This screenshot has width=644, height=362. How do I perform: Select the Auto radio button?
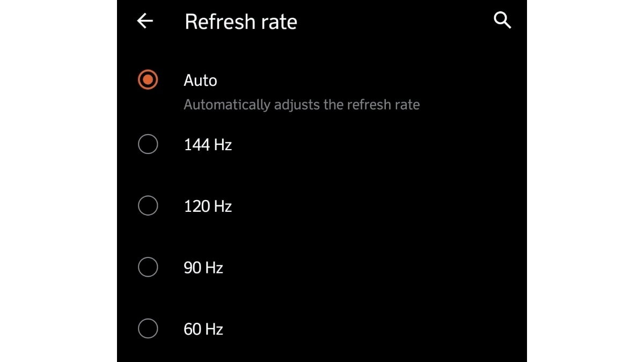(x=148, y=80)
